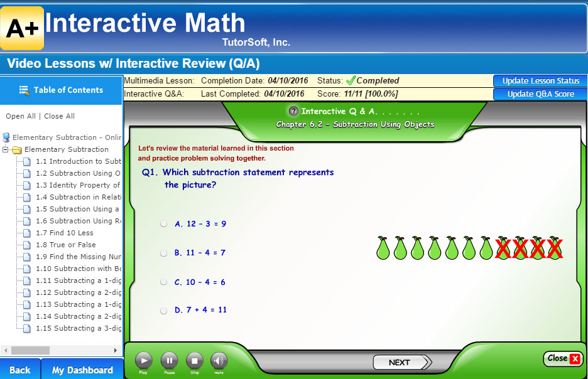Open lesson 1.7 Find 10 Less
The image size is (588, 379).
[x=65, y=233]
